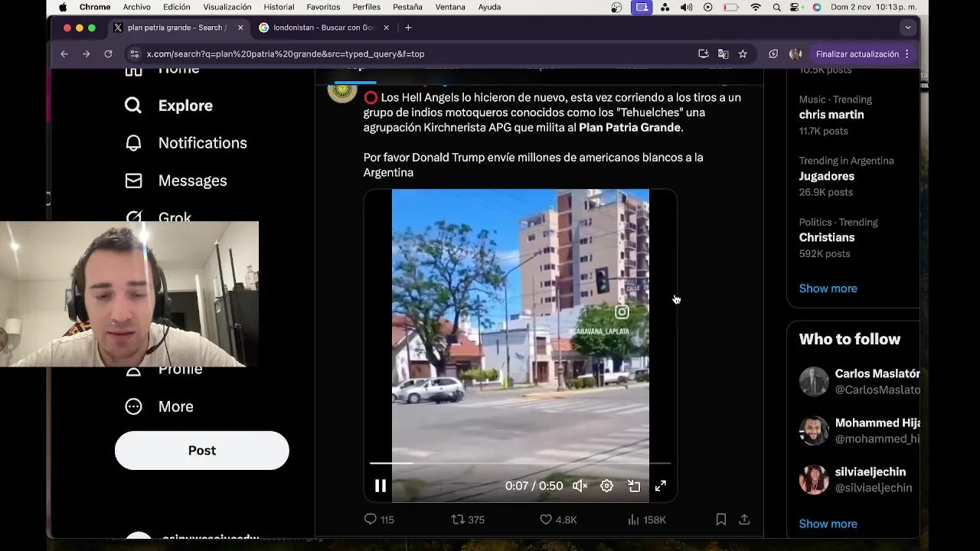
Task: Translate this page icon
Action: (x=723, y=54)
